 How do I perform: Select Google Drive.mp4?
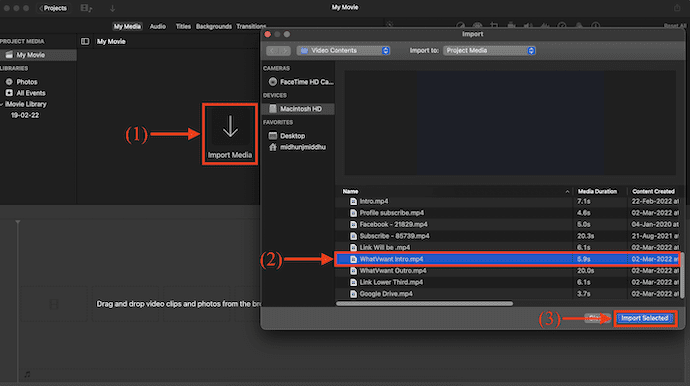pos(386,294)
